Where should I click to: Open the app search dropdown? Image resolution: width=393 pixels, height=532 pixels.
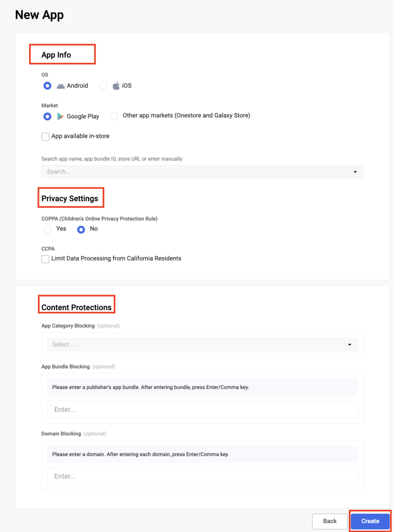(202, 171)
